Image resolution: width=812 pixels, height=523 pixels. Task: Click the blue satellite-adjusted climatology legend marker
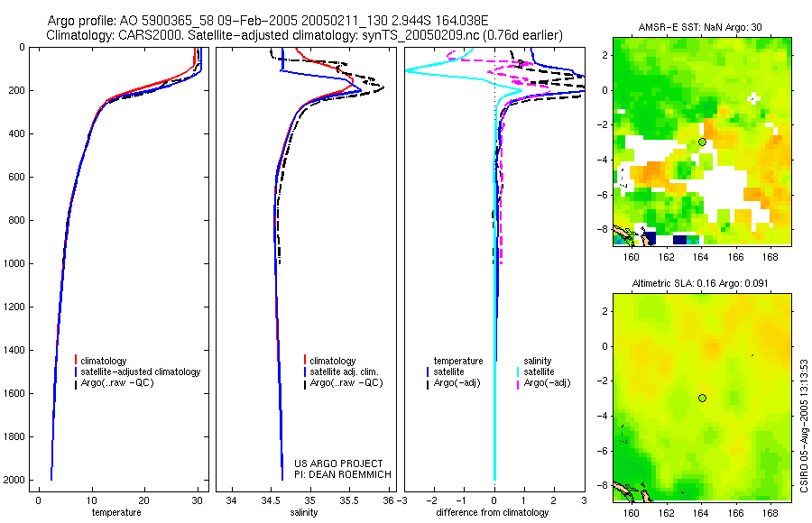[x=76, y=372]
